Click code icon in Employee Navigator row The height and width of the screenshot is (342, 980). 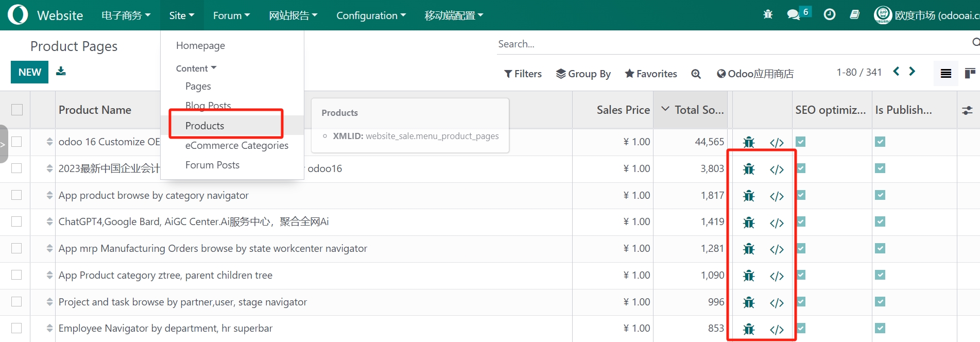pyautogui.click(x=777, y=330)
